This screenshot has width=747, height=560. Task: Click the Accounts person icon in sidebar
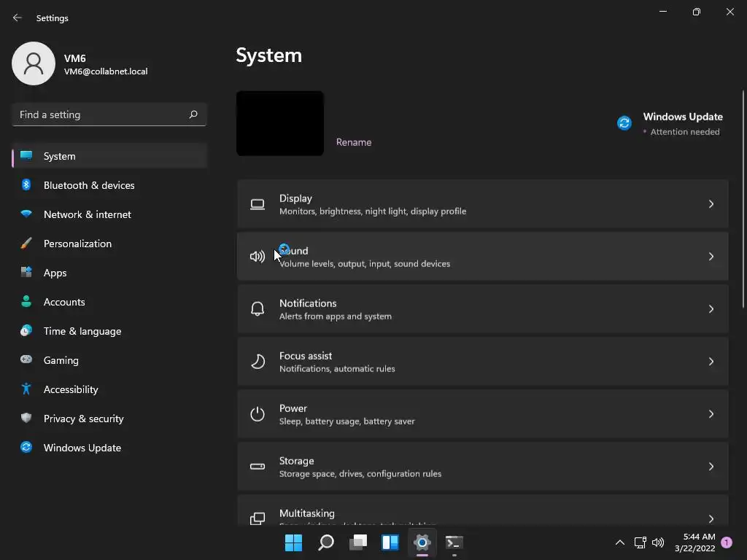click(26, 301)
